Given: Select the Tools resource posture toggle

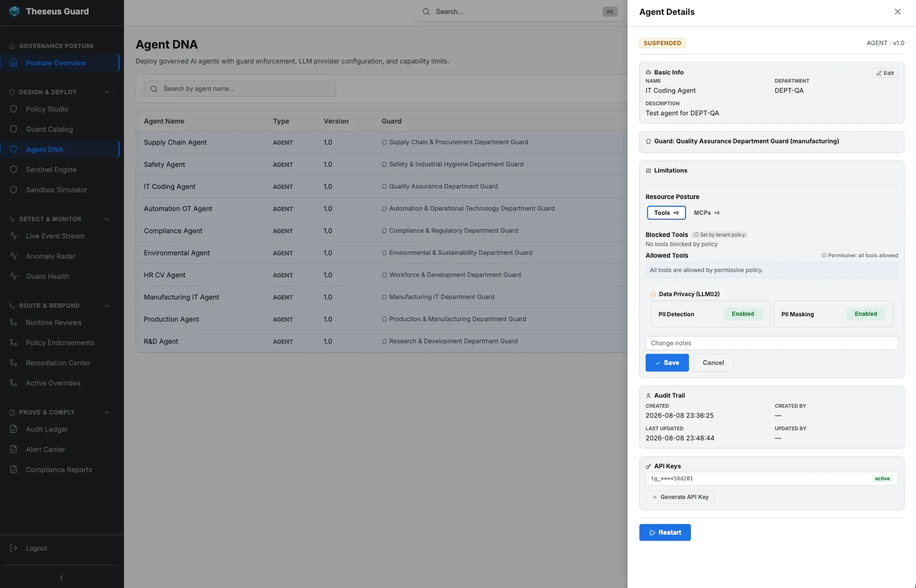Looking at the screenshot, I should tap(666, 213).
